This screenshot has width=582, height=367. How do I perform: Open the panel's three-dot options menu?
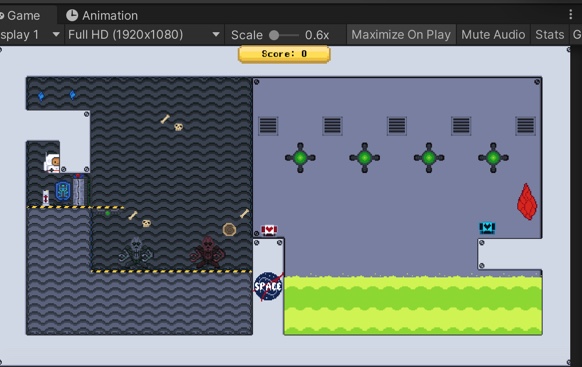[x=570, y=15]
